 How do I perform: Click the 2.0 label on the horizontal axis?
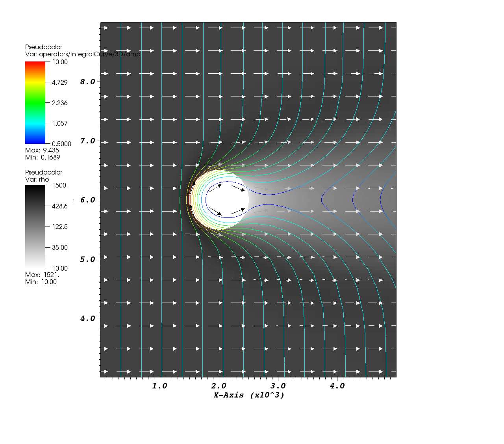(219, 386)
